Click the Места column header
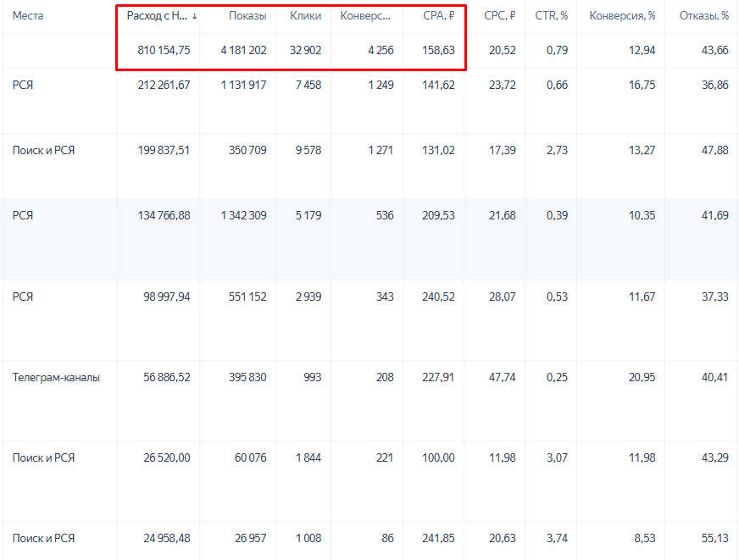The height and width of the screenshot is (560, 739). pos(28,15)
